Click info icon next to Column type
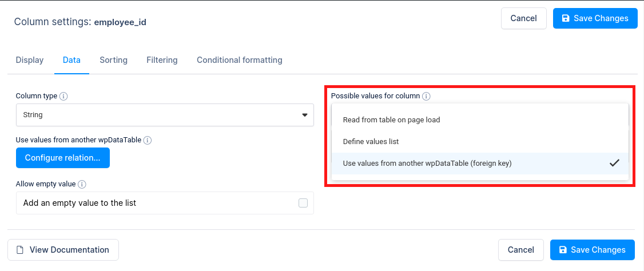 pyautogui.click(x=63, y=96)
